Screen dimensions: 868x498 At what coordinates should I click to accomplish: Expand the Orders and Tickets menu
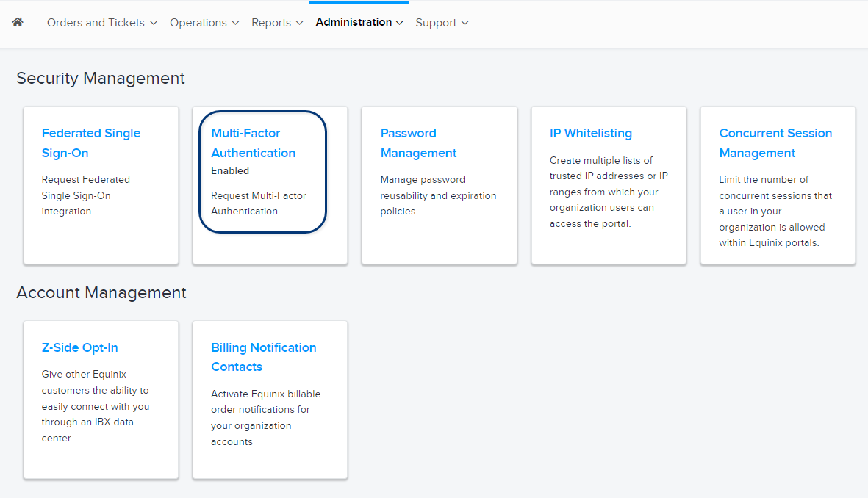point(102,23)
